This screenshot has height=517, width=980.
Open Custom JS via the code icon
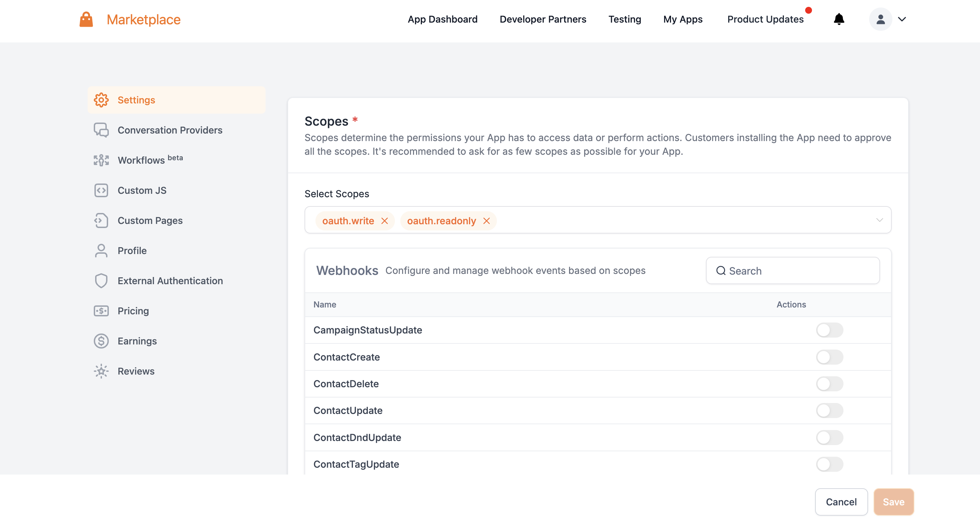101,190
